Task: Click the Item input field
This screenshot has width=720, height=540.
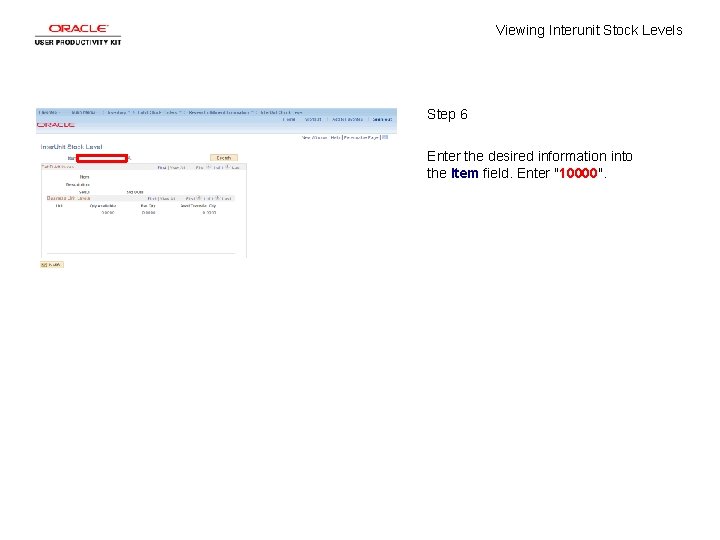Action: 102,158
